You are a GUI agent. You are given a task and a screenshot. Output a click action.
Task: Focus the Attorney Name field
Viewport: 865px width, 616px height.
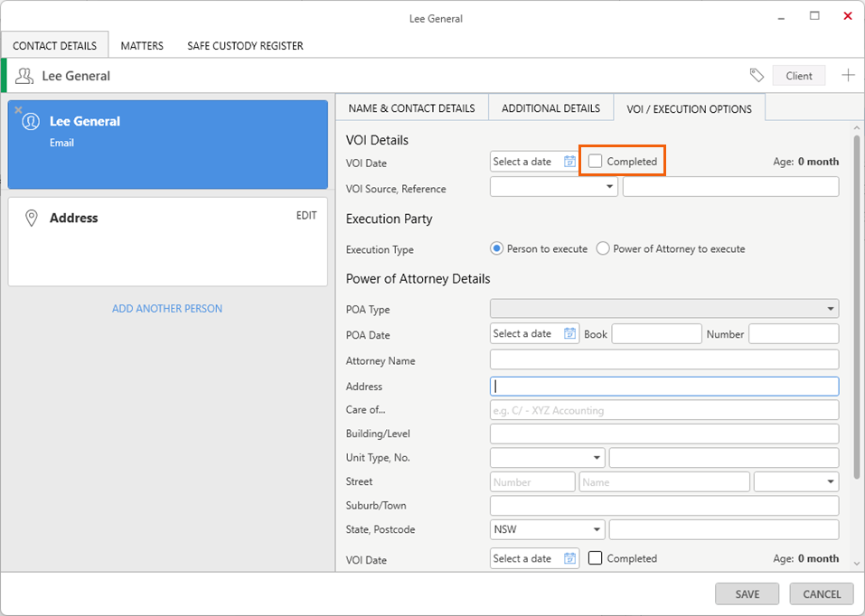(x=664, y=359)
